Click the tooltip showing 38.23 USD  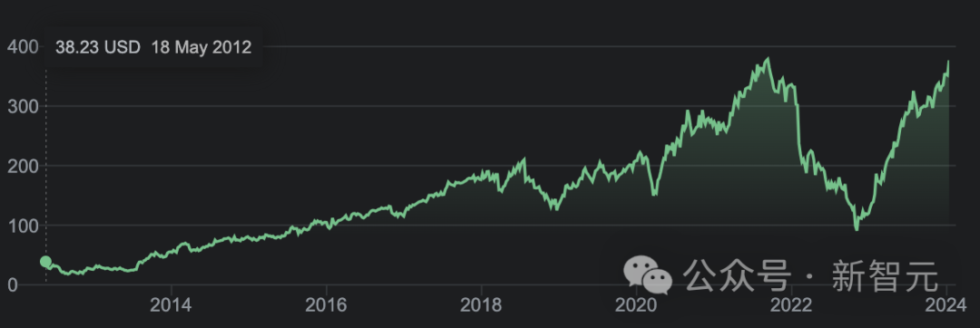pyautogui.click(x=153, y=47)
